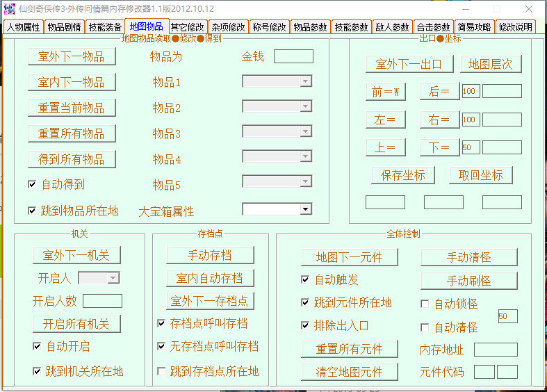Click the 100 field beside 后=
547x392 pixels.
(x=471, y=91)
